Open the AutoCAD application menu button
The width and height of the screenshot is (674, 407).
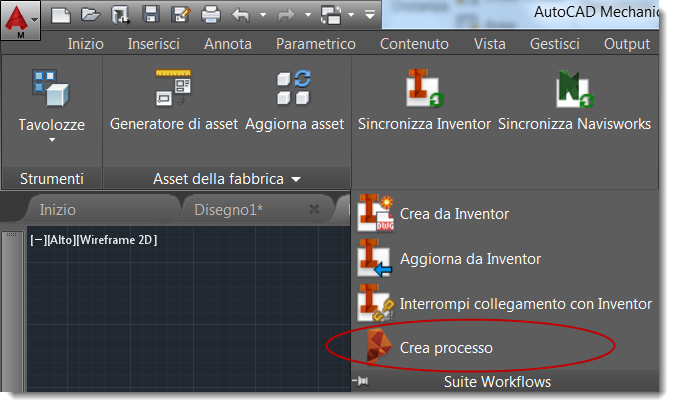coord(21,20)
